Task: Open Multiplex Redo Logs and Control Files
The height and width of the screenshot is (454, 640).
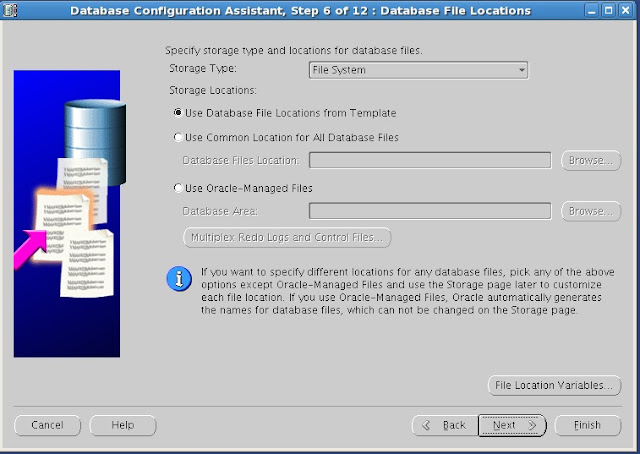Action: coord(287,238)
